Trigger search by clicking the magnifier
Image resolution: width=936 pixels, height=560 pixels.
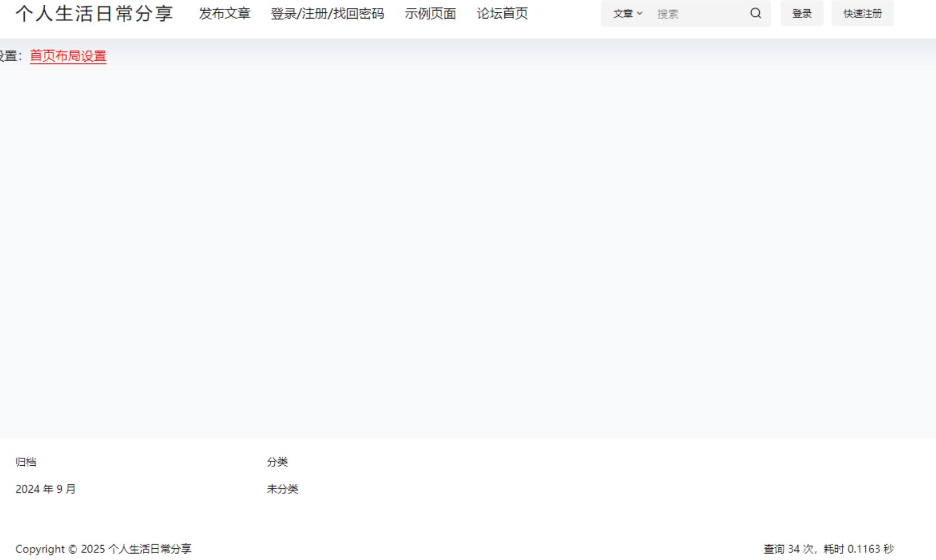756,13
